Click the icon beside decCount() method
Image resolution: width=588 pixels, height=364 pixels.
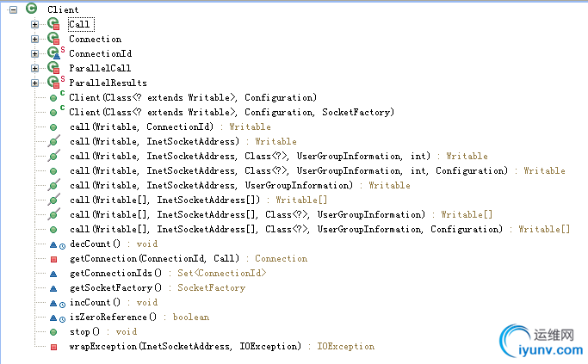53,244
